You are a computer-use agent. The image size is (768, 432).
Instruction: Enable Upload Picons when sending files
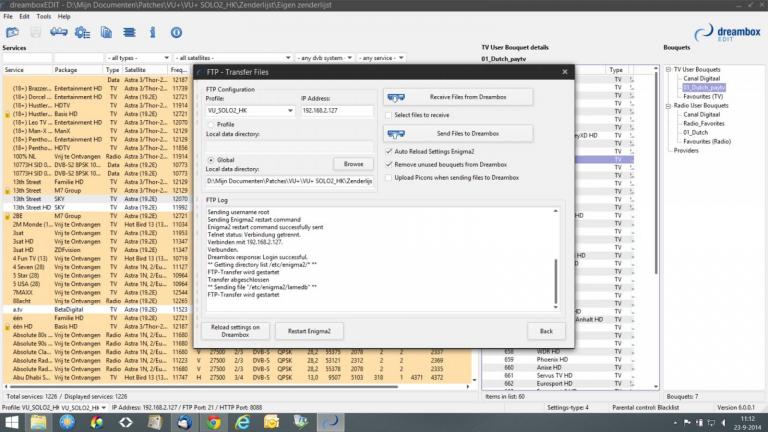click(389, 177)
